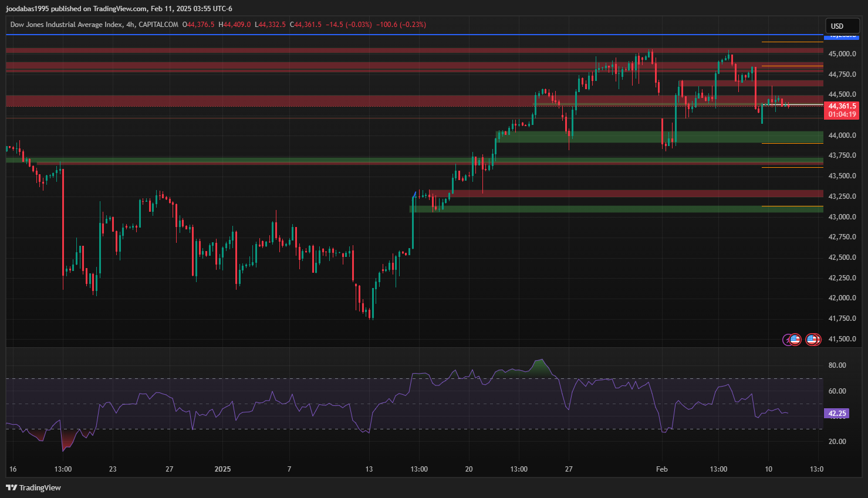
Task: Click the 45,000.0 price axis label
Action: tap(842, 54)
